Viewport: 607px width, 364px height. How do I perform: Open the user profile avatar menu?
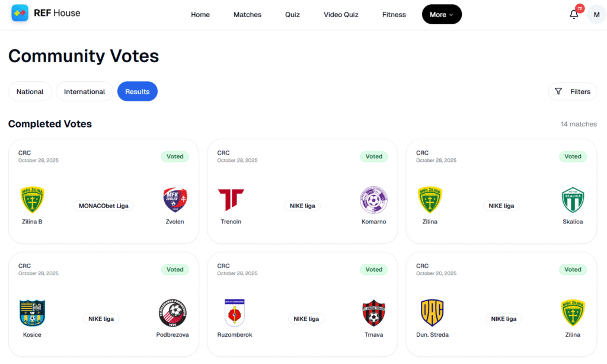coord(596,15)
